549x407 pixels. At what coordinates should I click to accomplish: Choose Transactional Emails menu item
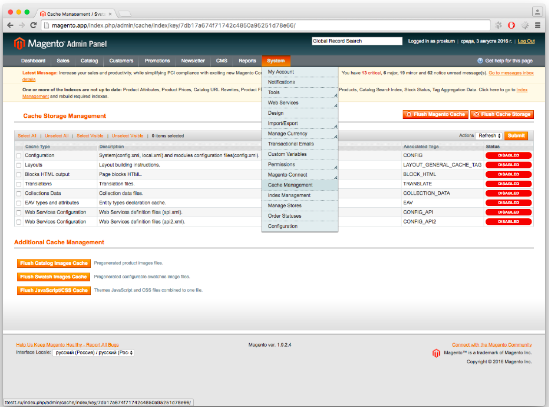click(x=300, y=144)
